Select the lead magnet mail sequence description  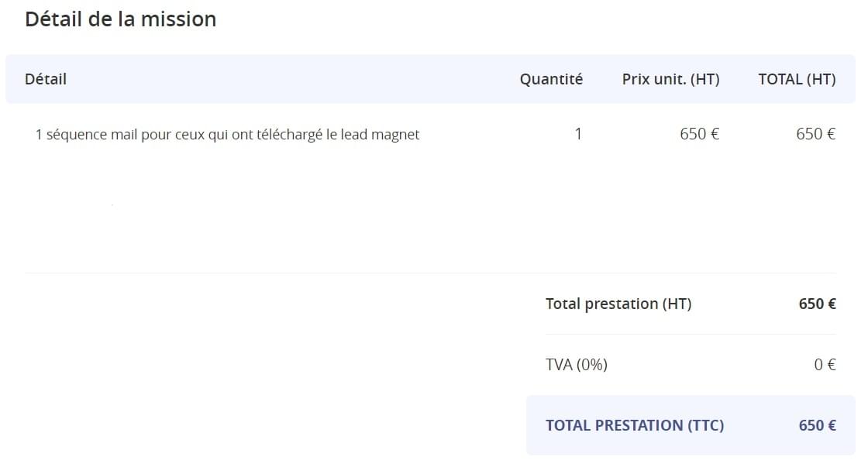[x=228, y=135]
